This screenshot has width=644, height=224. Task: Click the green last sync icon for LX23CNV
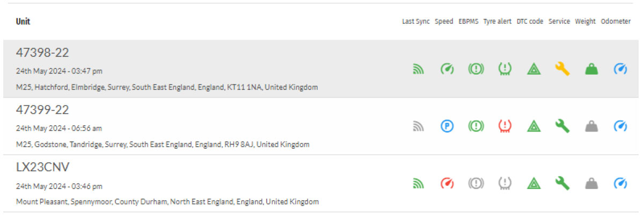click(x=418, y=184)
